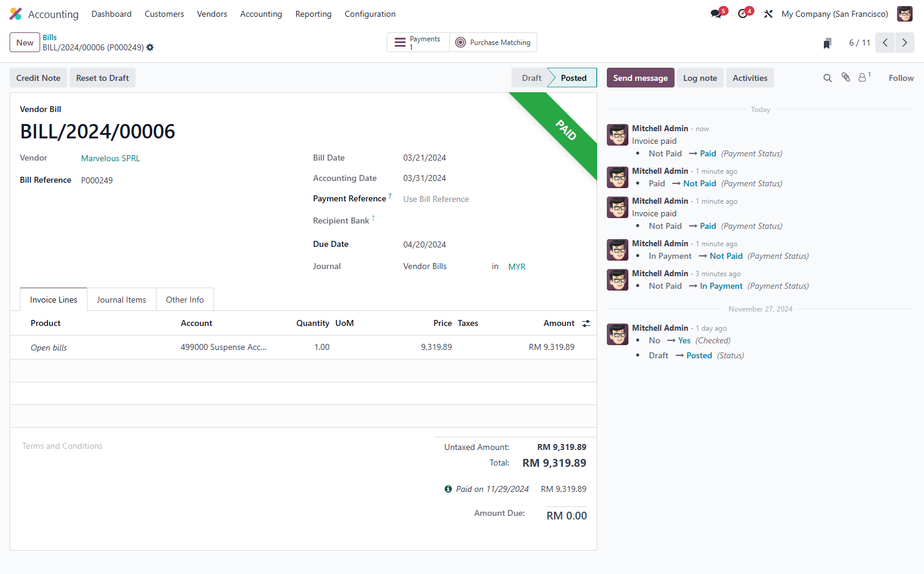
Task: Click the Payment Reference input field
Action: [495, 199]
